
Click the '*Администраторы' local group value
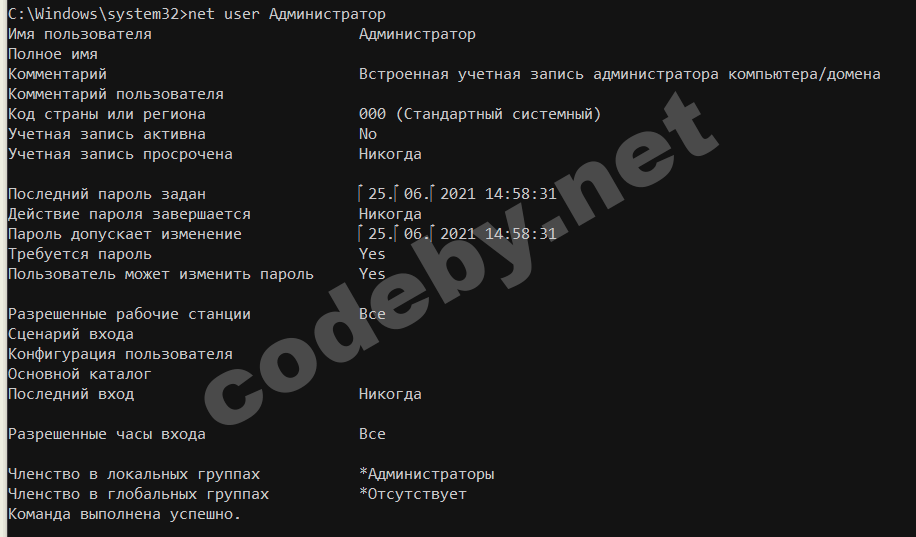click(426, 474)
